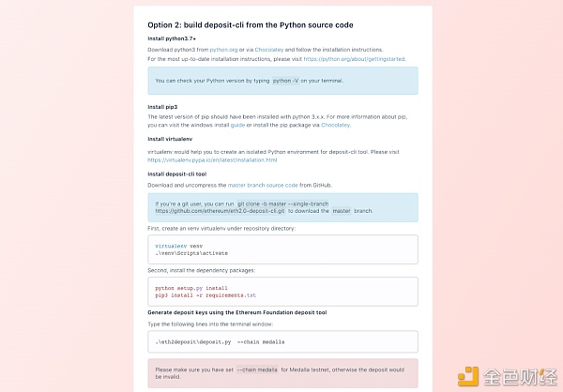Viewport: 563px width, 392px height.
Task: Open the virtualenv.pypa.io installation link
Action: [212, 160]
